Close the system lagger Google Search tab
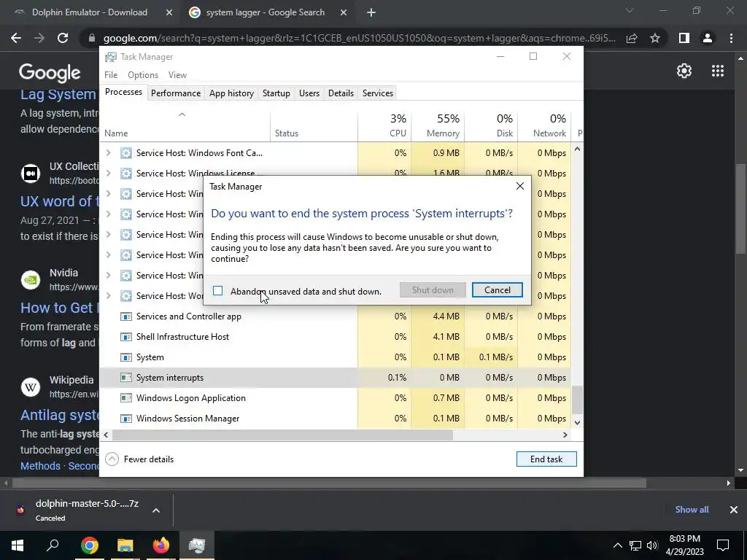The width and height of the screenshot is (747, 560). [x=344, y=13]
